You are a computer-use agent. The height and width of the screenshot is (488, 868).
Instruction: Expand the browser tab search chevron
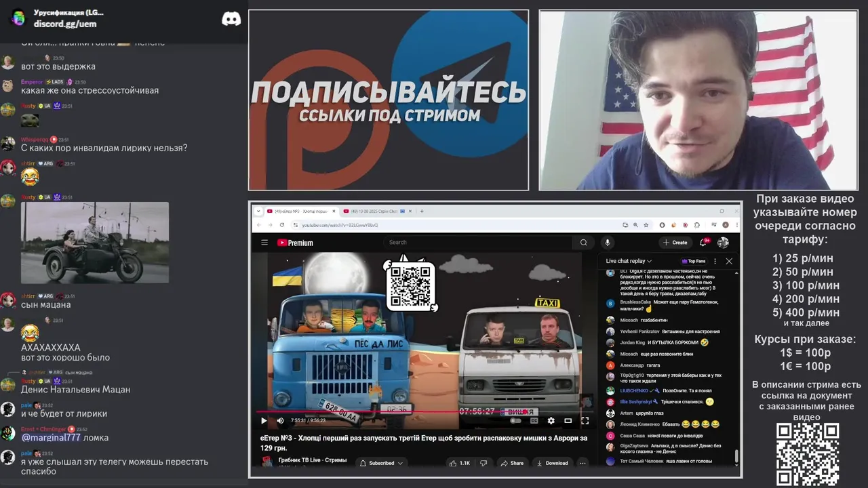pos(258,211)
